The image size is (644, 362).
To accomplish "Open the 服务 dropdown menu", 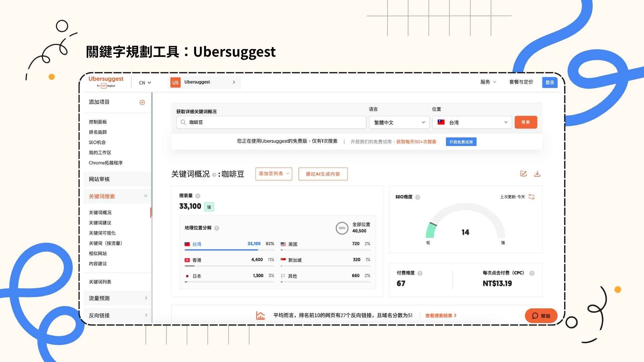I will pos(488,82).
